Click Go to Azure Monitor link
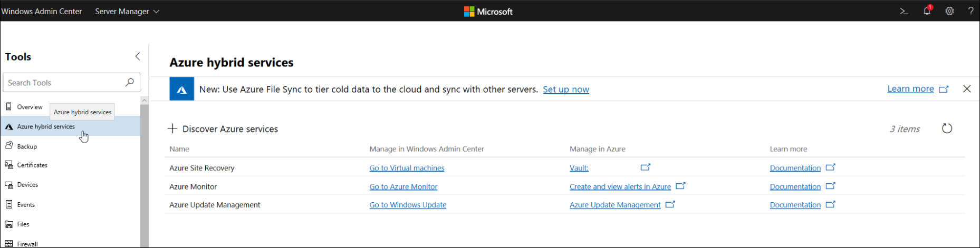This screenshot has width=980, height=248. click(x=403, y=186)
